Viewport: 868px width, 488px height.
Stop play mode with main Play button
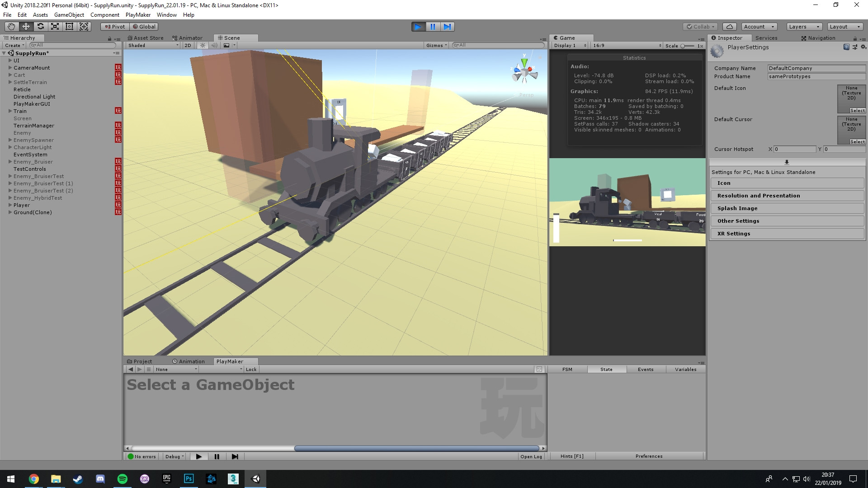coord(418,27)
